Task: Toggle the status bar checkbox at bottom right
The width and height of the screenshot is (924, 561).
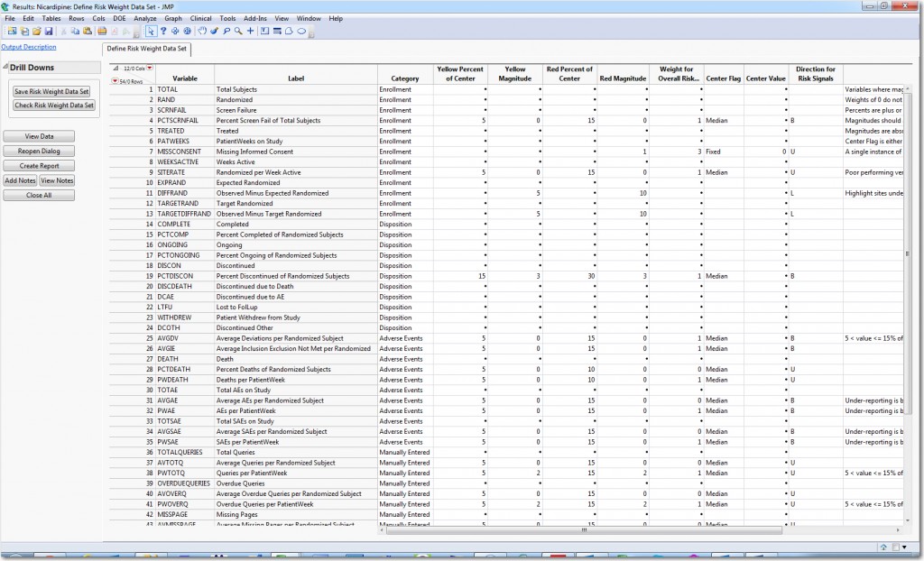Action: pyautogui.click(x=895, y=547)
